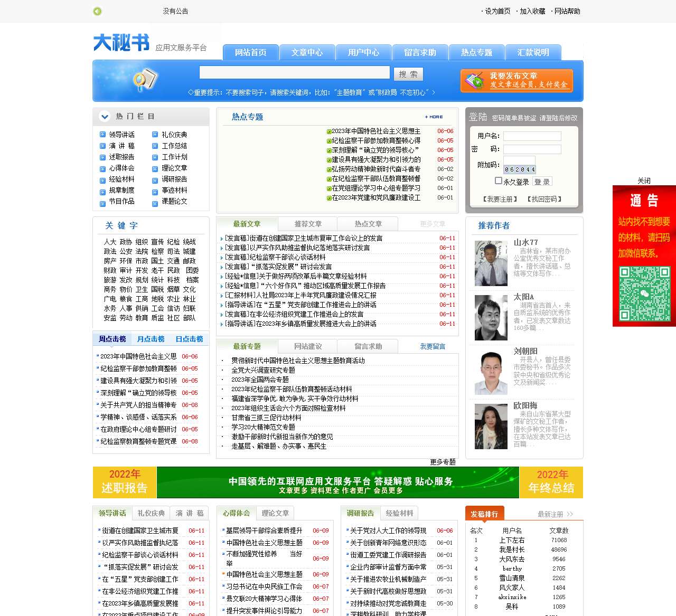This screenshot has height=616, width=676.
Task: Click author 山水77 portrait photo
Action: coord(491,263)
